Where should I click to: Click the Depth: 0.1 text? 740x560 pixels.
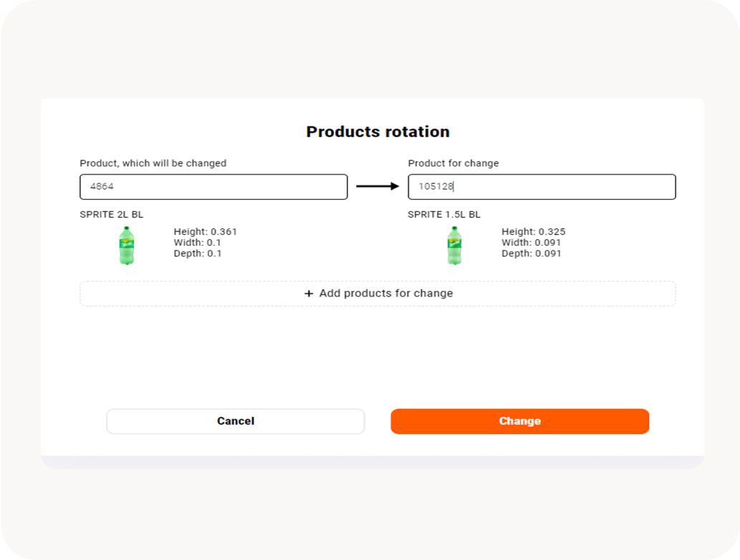click(x=198, y=254)
